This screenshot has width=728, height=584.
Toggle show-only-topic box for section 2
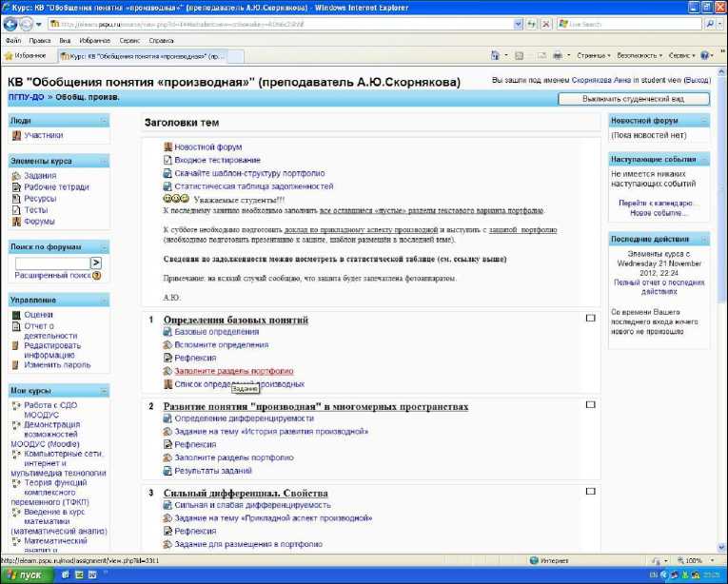[591, 405]
